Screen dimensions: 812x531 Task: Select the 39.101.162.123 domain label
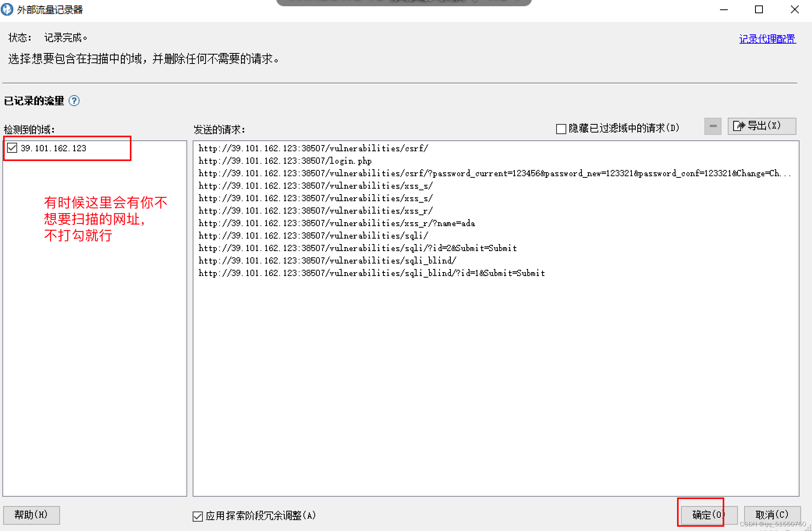53,148
